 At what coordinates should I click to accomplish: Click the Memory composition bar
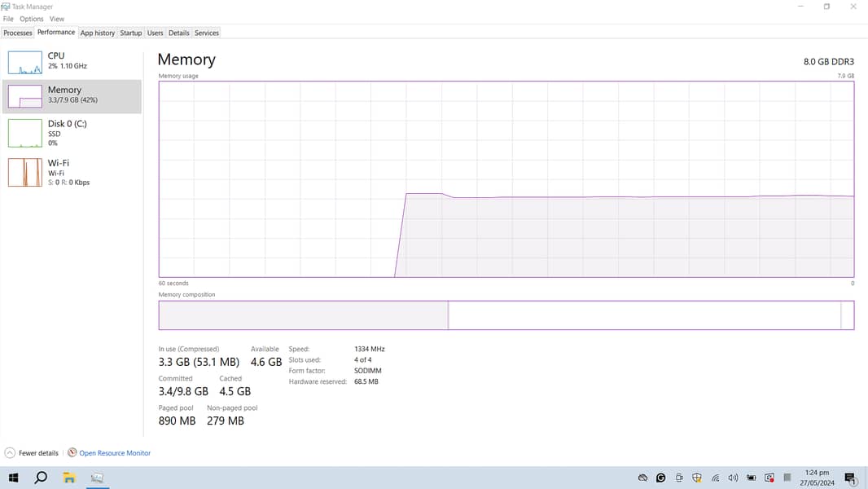506,315
